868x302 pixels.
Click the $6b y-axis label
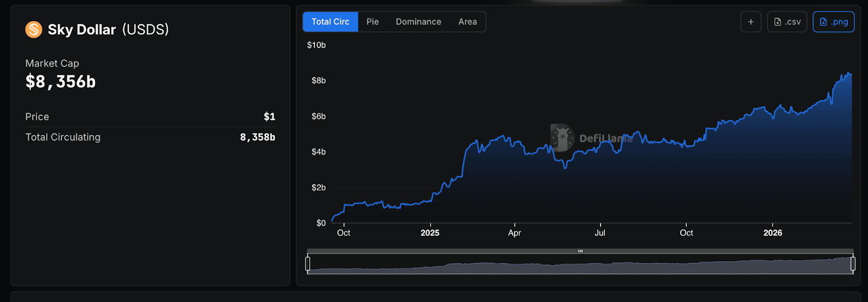pos(318,117)
